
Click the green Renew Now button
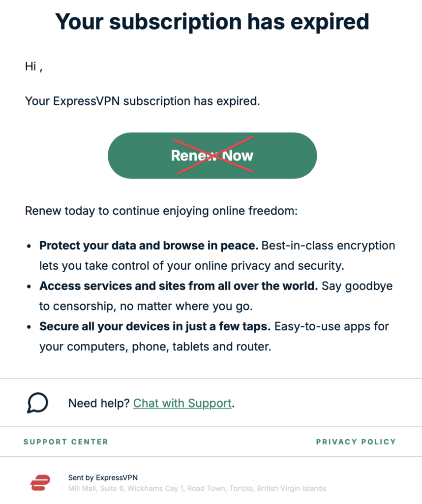212,156
